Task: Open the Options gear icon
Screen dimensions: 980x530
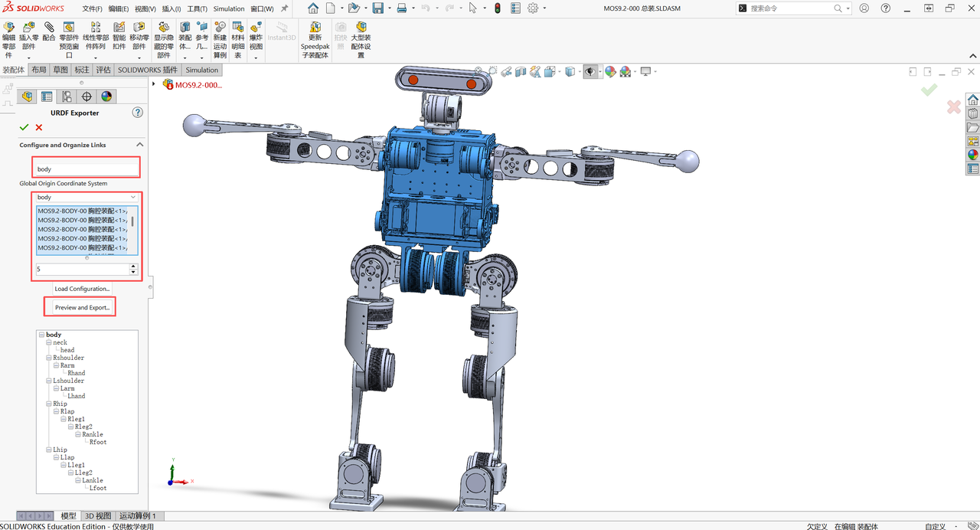Action: [533, 8]
